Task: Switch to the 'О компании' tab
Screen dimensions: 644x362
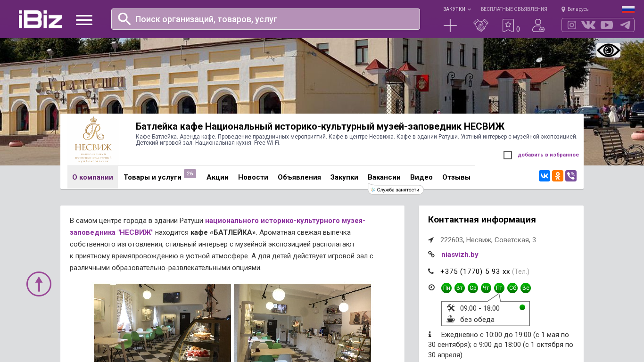Action: pos(92,177)
